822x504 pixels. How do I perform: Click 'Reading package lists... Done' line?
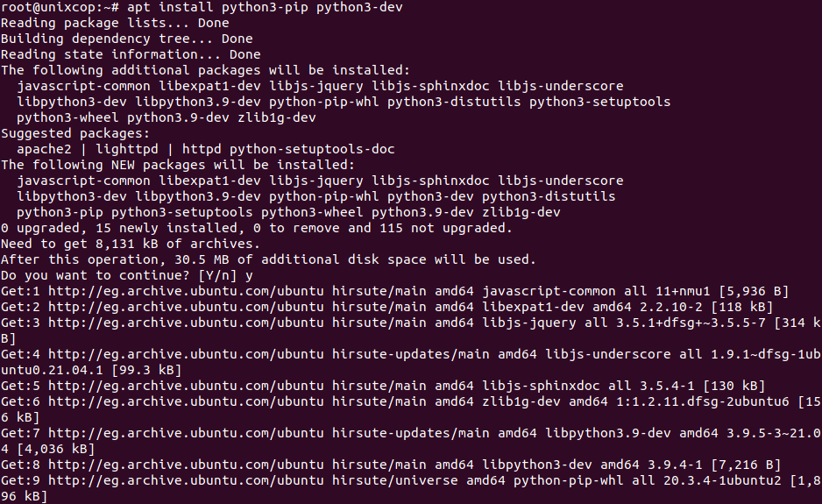click(115, 23)
